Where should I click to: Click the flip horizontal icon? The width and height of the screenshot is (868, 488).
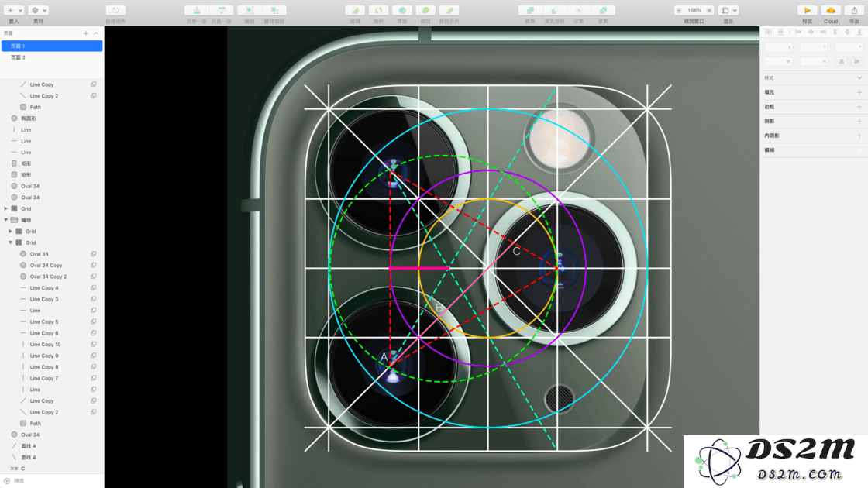[x=842, y=61]
